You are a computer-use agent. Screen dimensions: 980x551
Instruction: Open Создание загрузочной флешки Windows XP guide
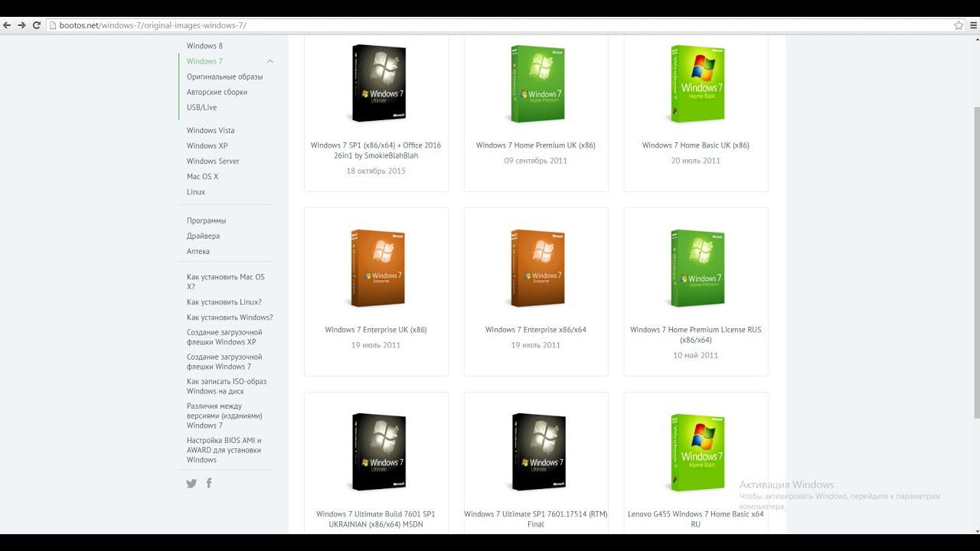224,337
